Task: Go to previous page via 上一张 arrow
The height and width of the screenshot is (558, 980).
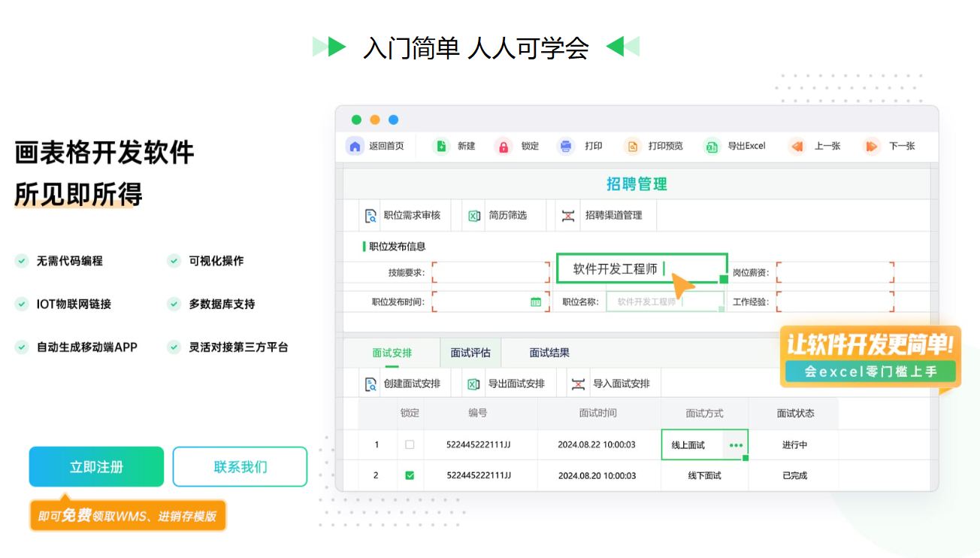Action: (x=797, y=146)
